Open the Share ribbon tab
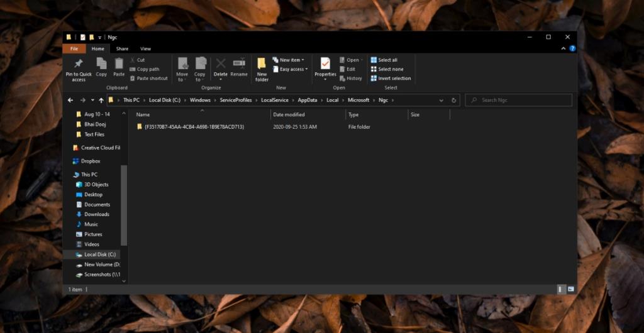This screenshot has width=644, height=333. pyautogui.click(x=122, y=48)
